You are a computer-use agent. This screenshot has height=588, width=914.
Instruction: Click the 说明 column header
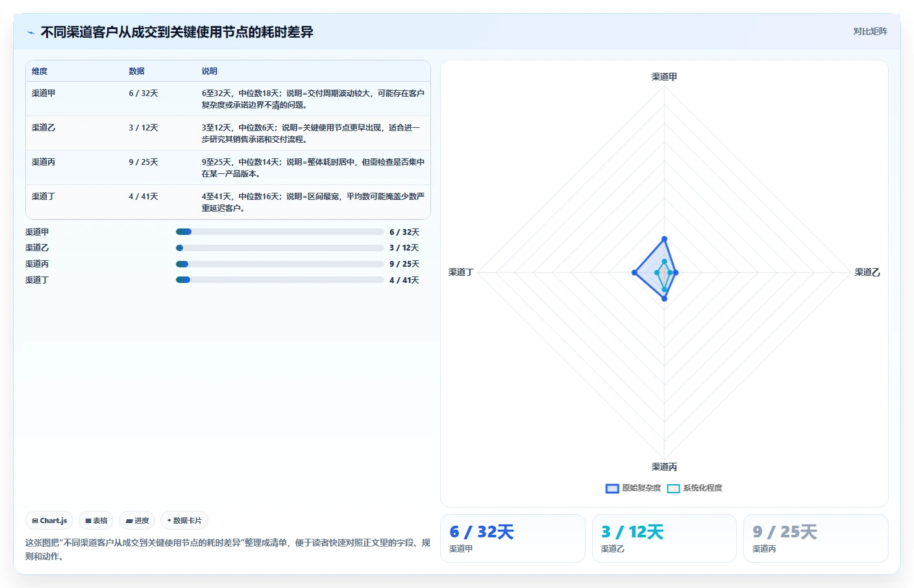tap(209, 71)
